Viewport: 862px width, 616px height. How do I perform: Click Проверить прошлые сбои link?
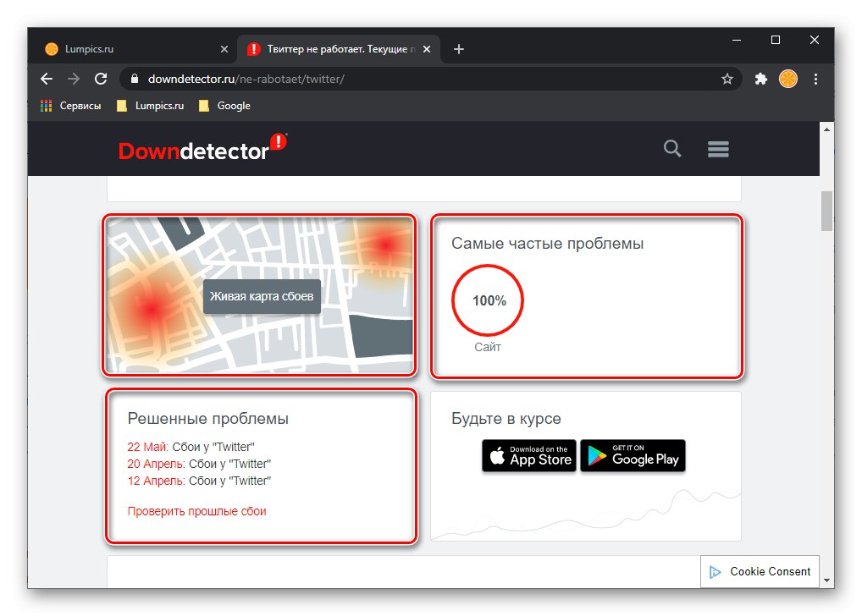point(196,511)
